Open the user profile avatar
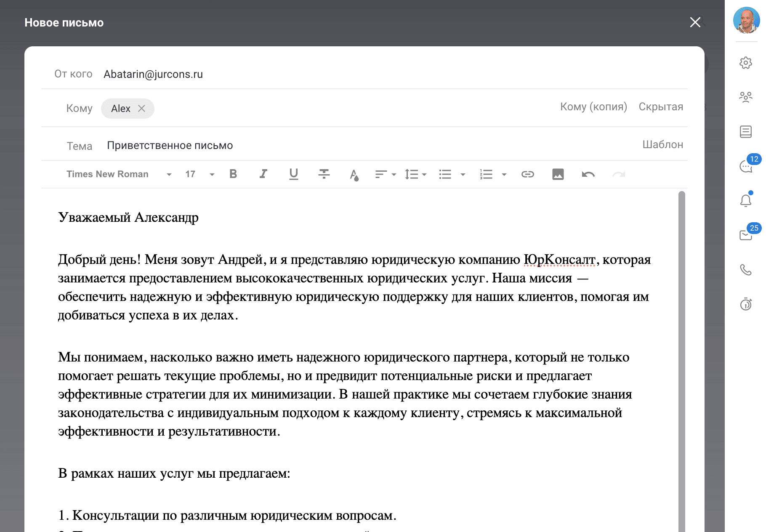 coord(746,20)
